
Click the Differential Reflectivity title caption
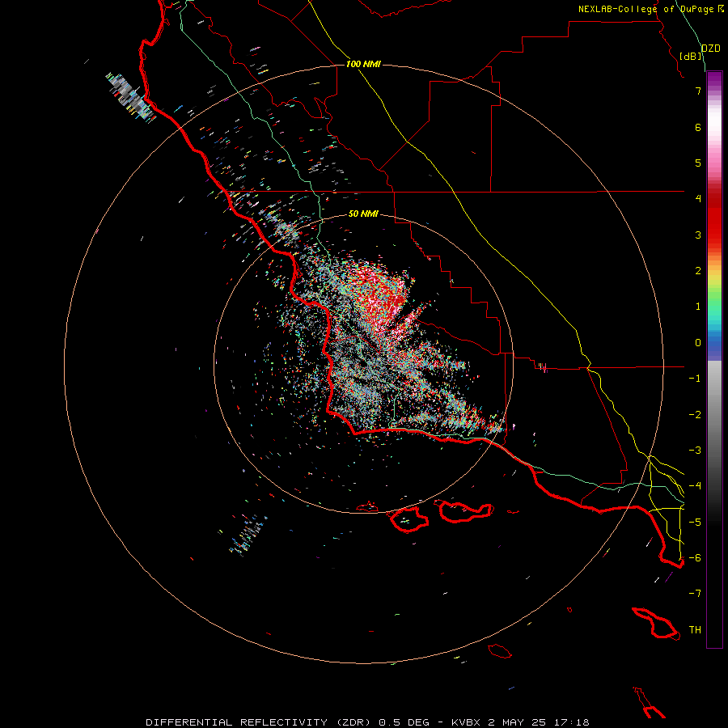pyautogui.click(x=367, y=722)
